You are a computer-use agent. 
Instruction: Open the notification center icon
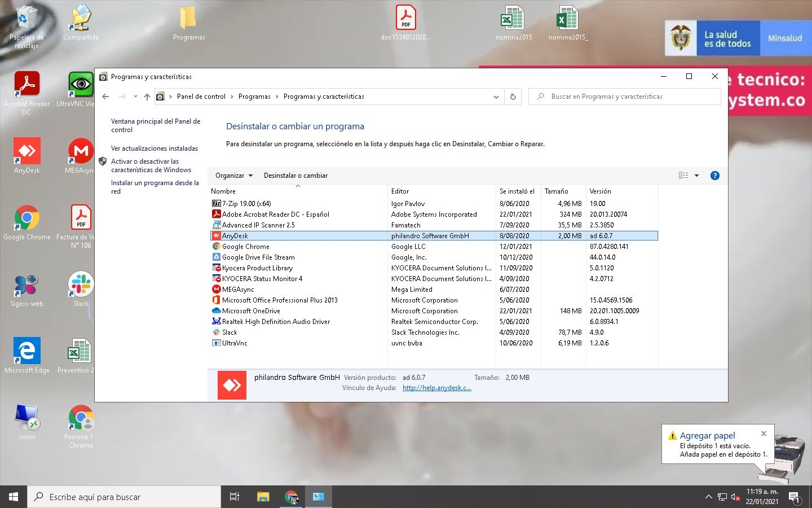coord(794,497)
